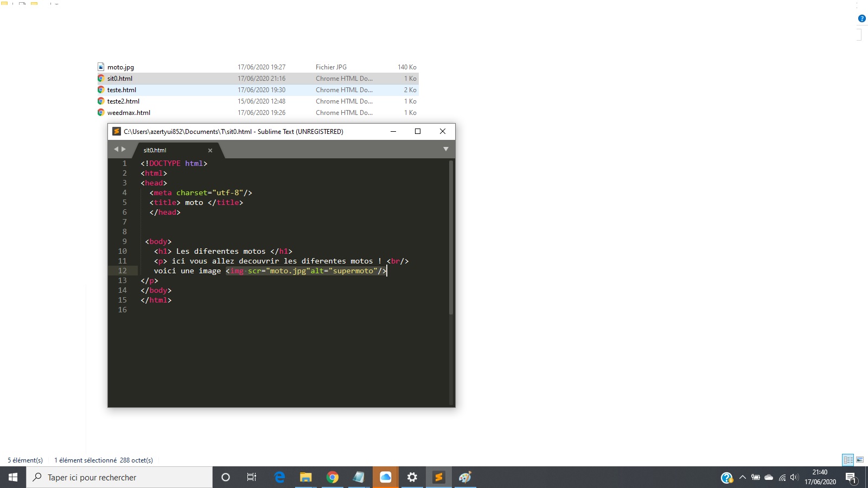Switch to details view layout in Explorer

click(x=848, y=460)
